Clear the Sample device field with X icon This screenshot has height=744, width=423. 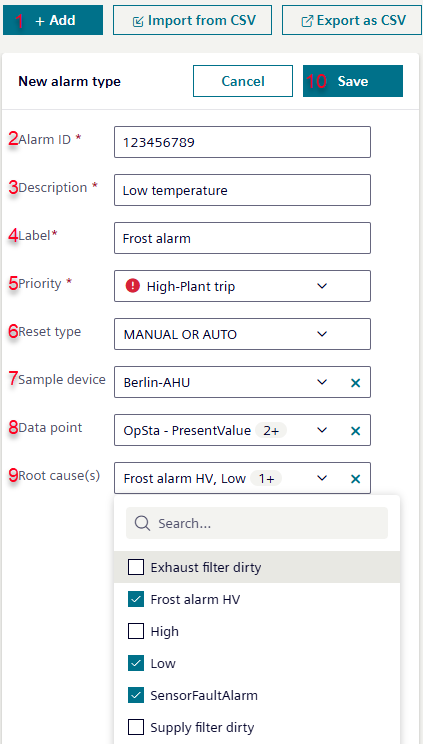355,382
